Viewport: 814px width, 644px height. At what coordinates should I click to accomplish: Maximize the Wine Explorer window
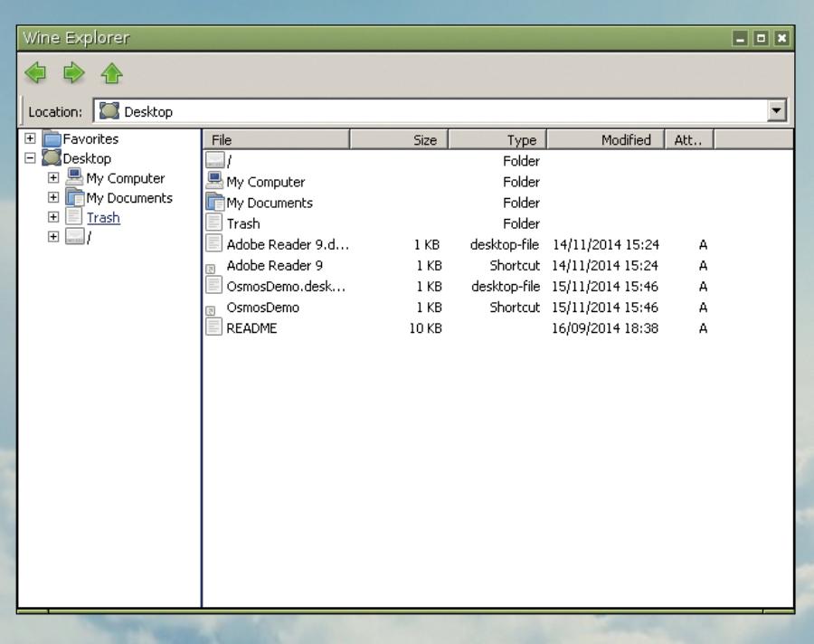pos(761,38)
